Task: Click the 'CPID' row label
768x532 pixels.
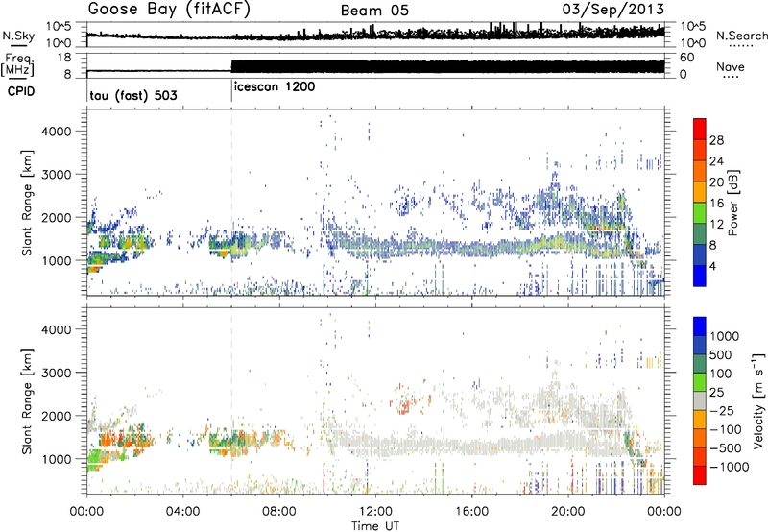Action: pyautogui.click(x=21, y=91)
